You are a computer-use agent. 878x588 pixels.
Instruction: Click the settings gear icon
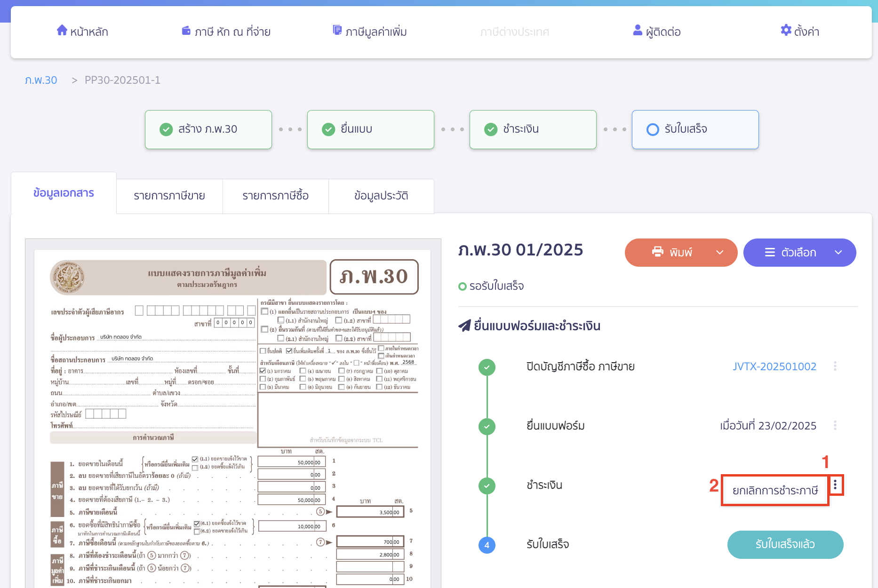pyautogui.click(x=786, y=31)
